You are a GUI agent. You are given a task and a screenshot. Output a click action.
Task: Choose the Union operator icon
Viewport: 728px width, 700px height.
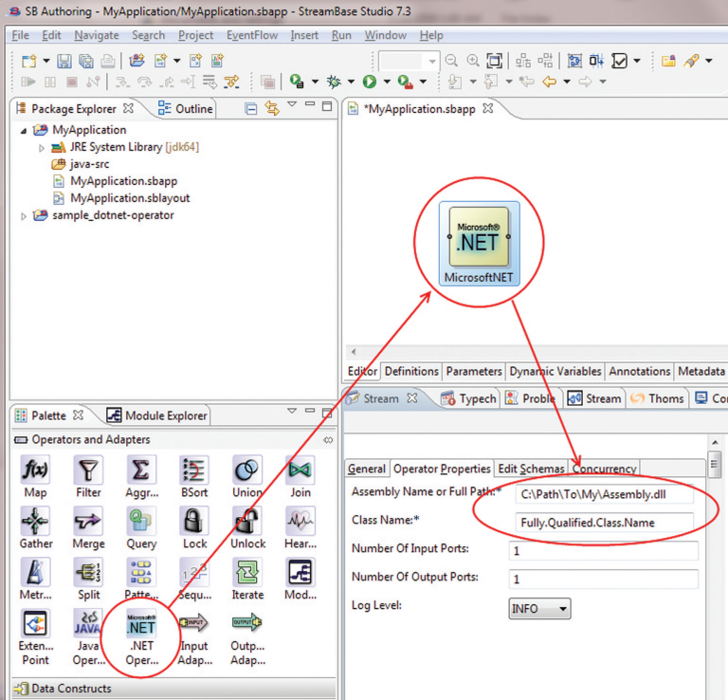247,471
